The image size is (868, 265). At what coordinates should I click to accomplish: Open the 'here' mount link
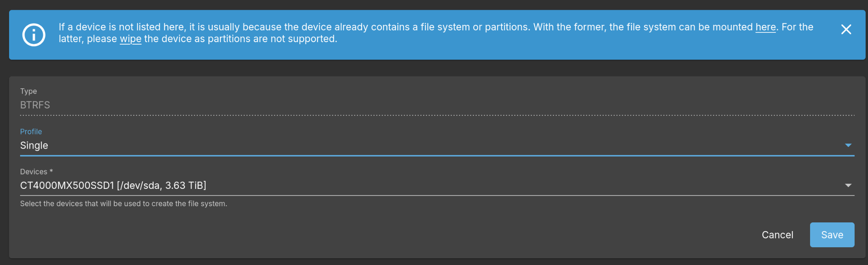coord(765,27)
